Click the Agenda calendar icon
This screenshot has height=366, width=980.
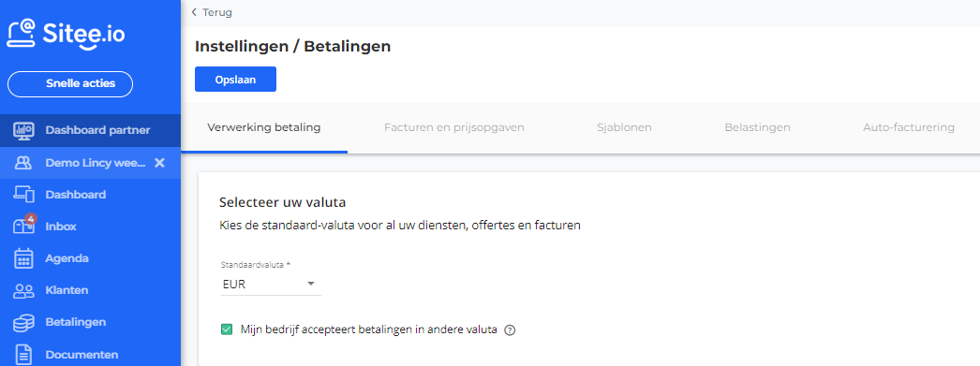coord(23,258)
